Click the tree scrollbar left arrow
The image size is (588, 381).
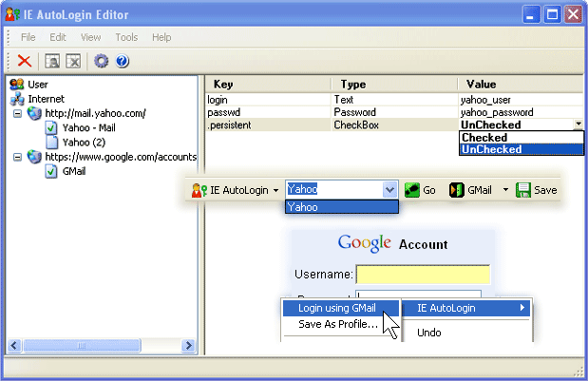coord(14,346)
